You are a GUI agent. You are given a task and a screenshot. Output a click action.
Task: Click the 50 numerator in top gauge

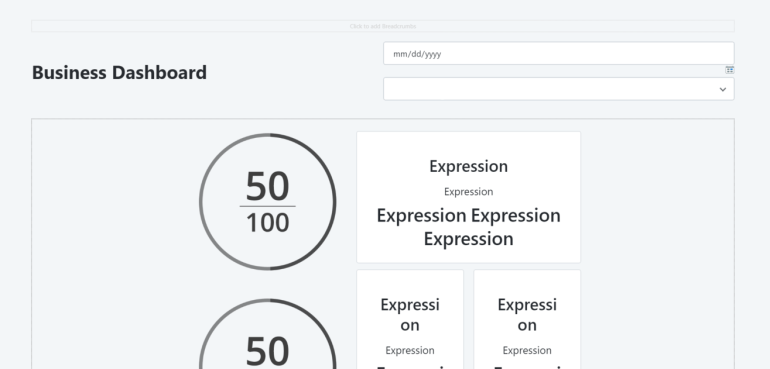tap(268, 186)
